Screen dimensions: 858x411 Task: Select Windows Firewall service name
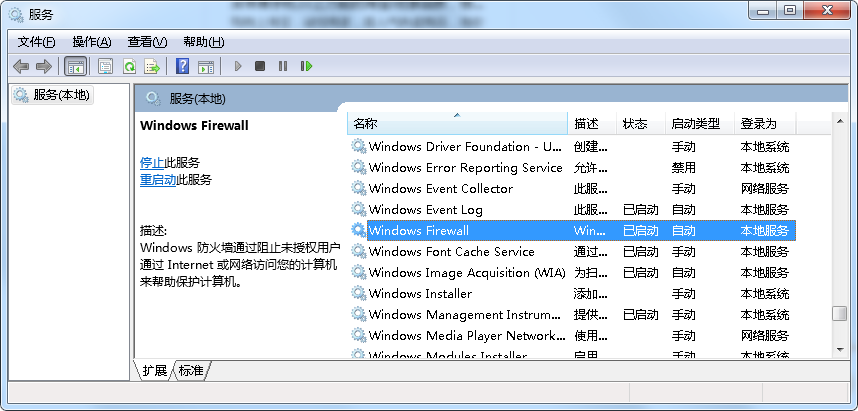click(x=419, y=230)
